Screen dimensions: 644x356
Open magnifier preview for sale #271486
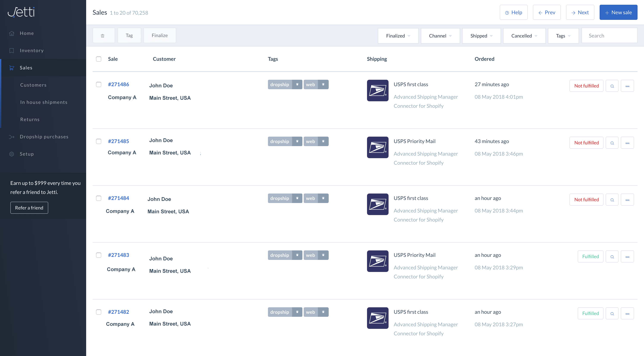pos(612,86)
